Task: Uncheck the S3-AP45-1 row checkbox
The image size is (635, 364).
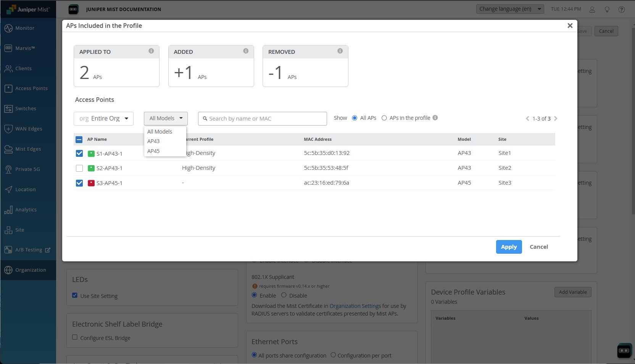Action: [x=79, y=183]
